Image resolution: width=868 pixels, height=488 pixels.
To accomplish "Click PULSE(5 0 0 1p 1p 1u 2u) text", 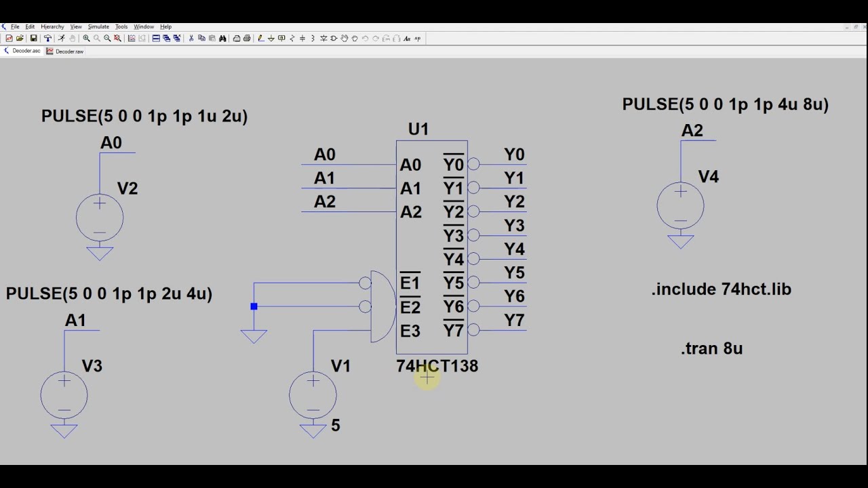I will [144, 117].
